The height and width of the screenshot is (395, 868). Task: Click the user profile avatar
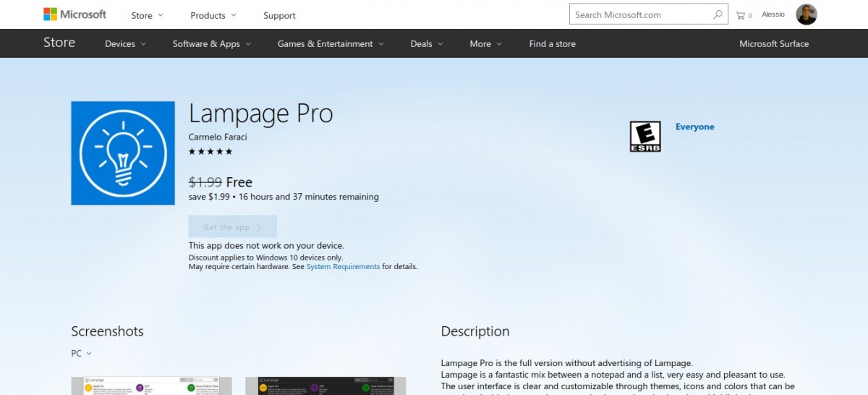806,14
